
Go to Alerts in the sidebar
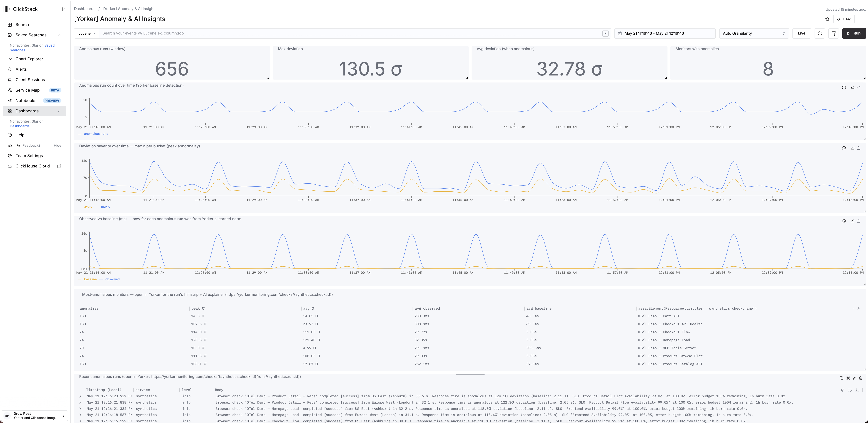pos(34,69)
